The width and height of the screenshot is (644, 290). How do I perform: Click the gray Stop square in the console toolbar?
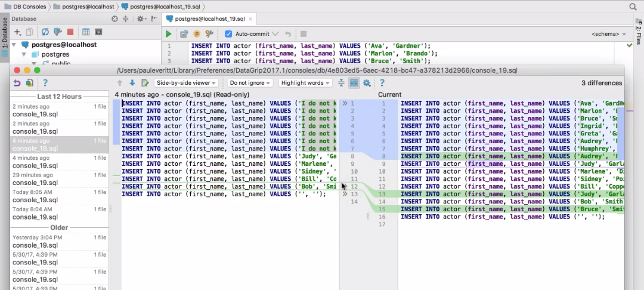pos(303,34)
